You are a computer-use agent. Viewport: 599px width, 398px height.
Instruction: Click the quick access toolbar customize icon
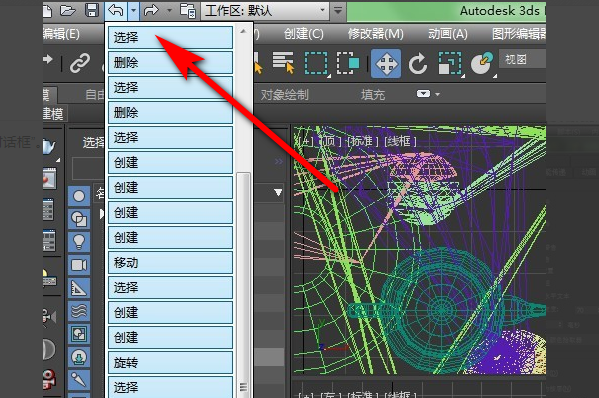(338, 11)
